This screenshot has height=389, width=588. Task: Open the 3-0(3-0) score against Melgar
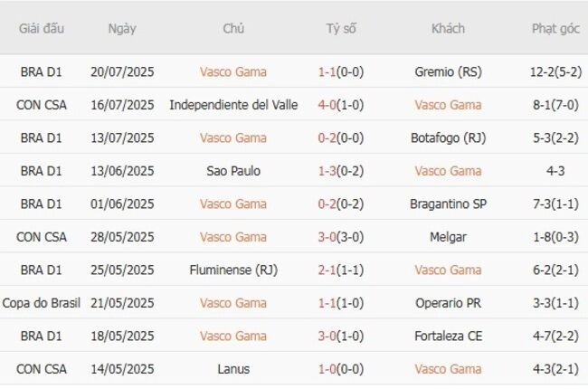point(341,237)
